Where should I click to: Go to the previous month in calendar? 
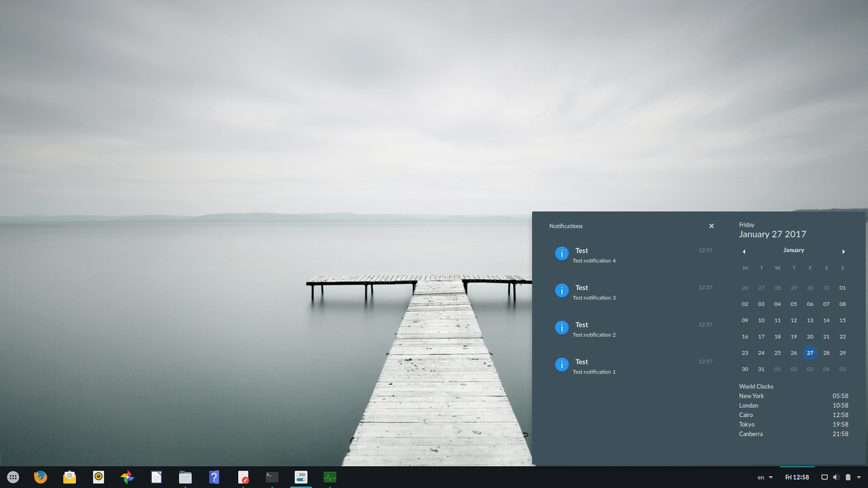point(744,251)
